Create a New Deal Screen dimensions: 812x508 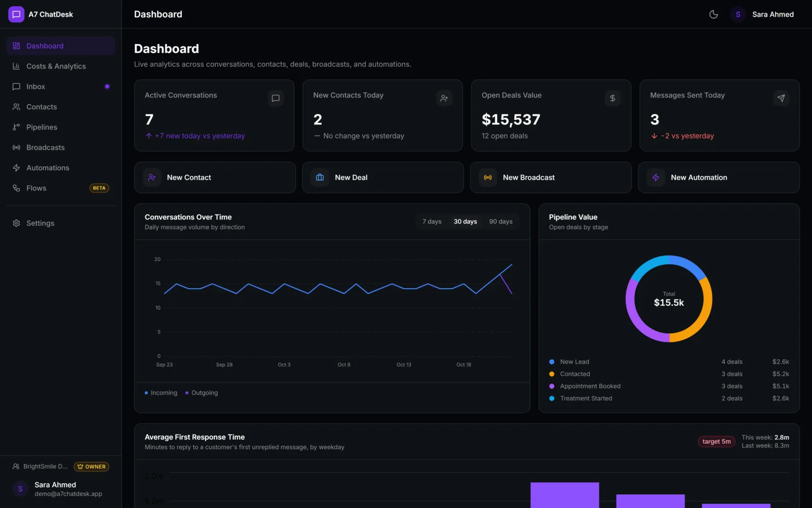[x=383, y=177]
